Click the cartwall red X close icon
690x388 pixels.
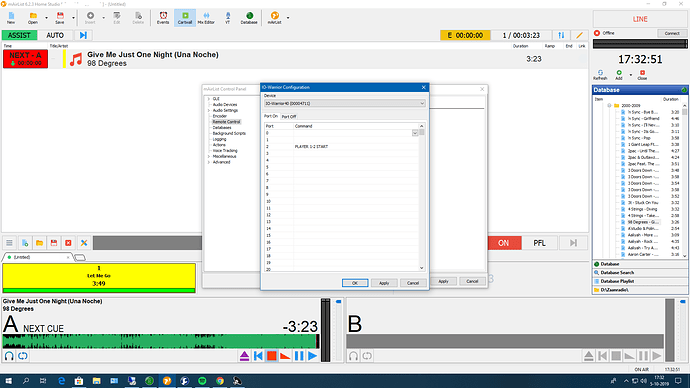click(x=68, y=243)
